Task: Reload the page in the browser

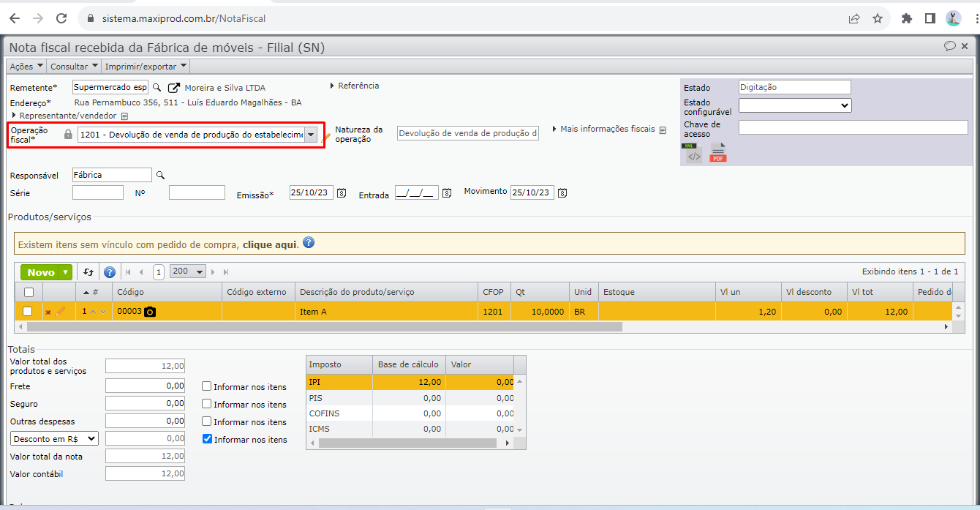Action: click(61, 18)
